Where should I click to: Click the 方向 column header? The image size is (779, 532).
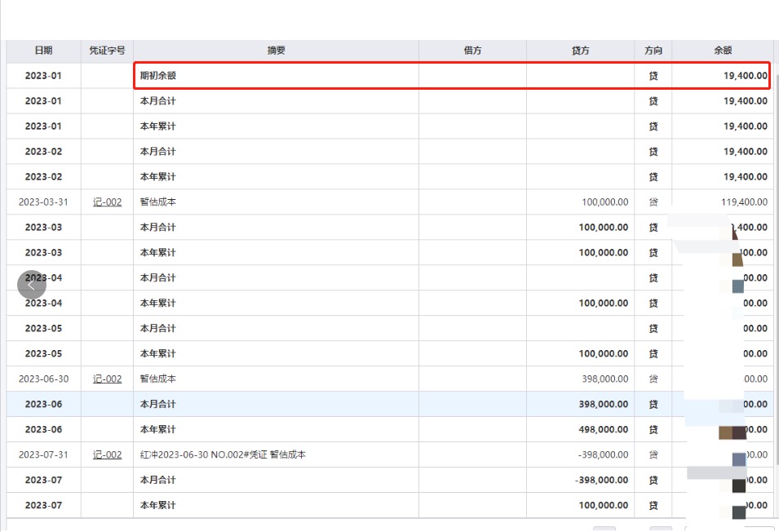(x=653, y=51)
